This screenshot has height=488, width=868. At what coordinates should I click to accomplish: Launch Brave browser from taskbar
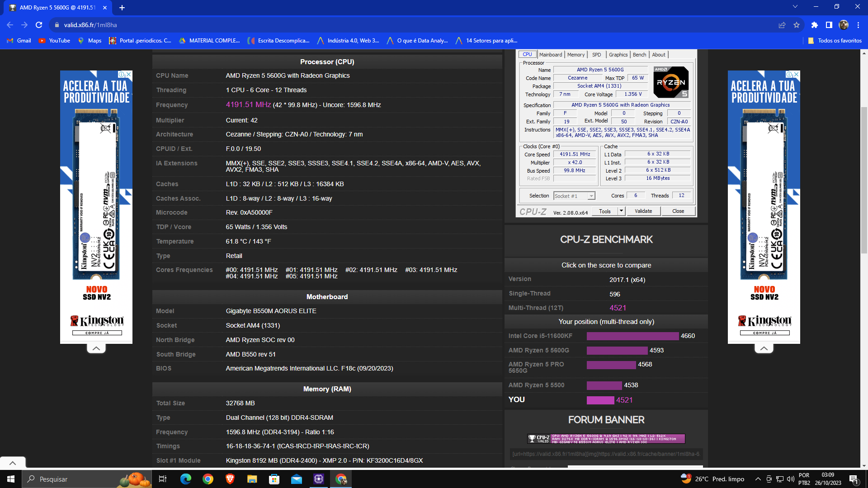pos(230,479)
